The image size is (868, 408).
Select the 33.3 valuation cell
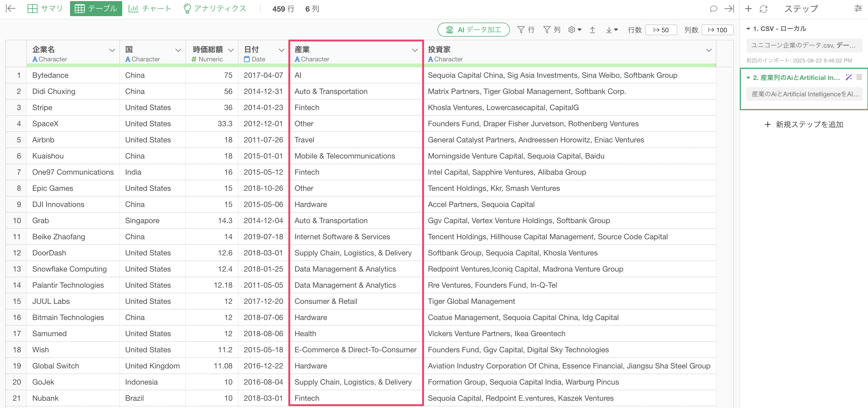tap(212, 124)
